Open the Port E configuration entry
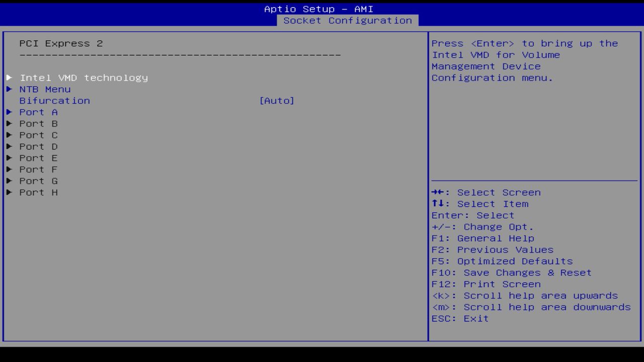The image size is (644, 362). (x=38, y=158)
